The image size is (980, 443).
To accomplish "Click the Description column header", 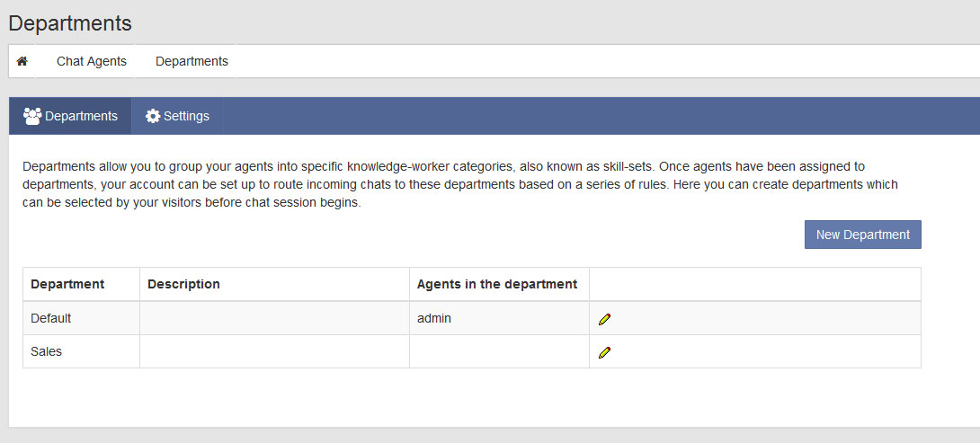I will [183, 284].
